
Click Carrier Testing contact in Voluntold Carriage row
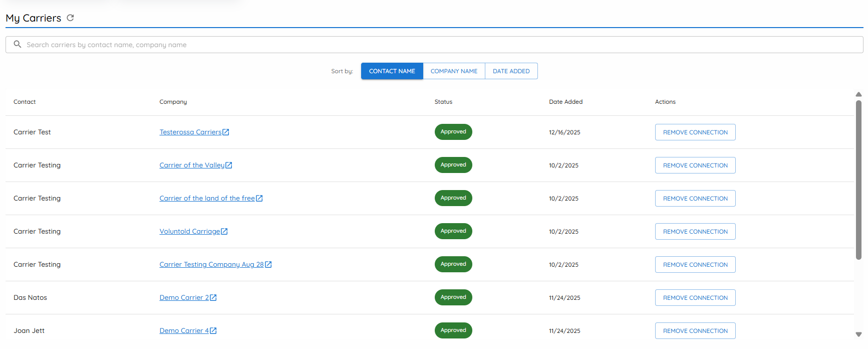[37, 232]
